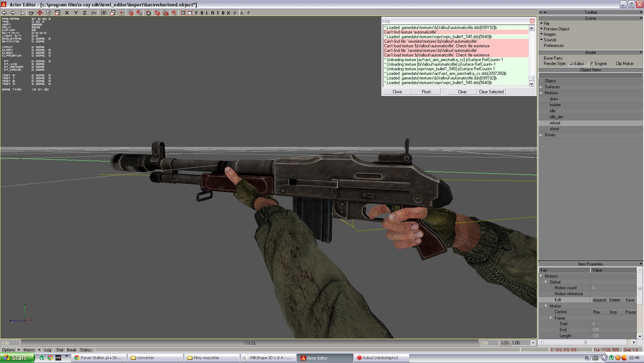Select P plane camera mode
This screenshot has height=363, width=644.
(x=235, y=13)
